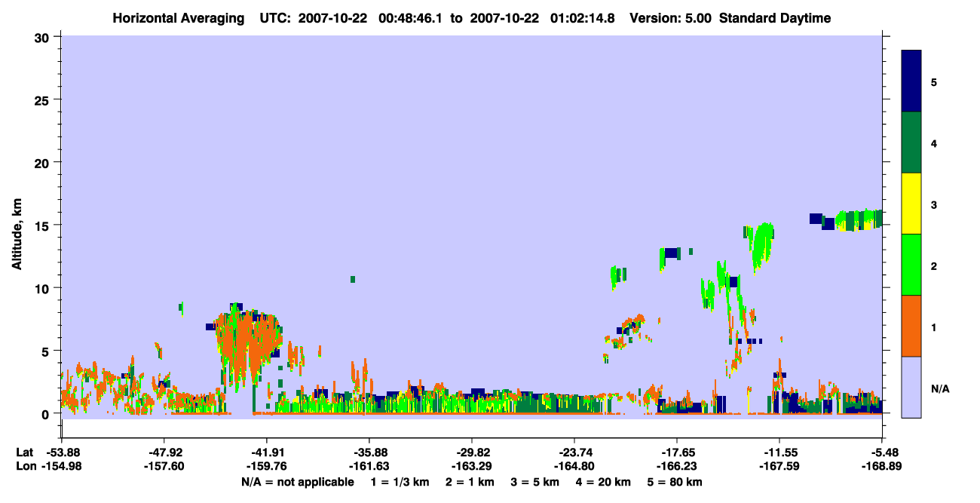Click latitude value -47.92
980x503 pixels.
(x=164, y=452)
